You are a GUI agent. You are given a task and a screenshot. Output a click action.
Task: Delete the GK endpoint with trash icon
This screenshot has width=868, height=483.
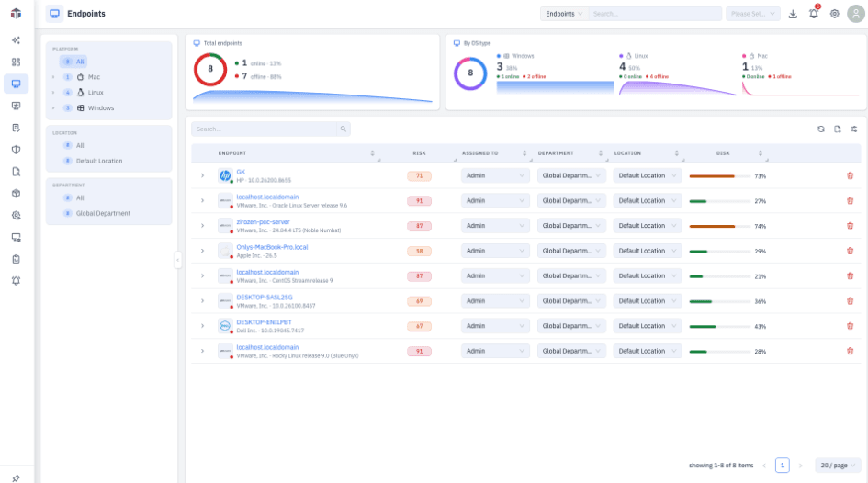[x=850, y=176]
